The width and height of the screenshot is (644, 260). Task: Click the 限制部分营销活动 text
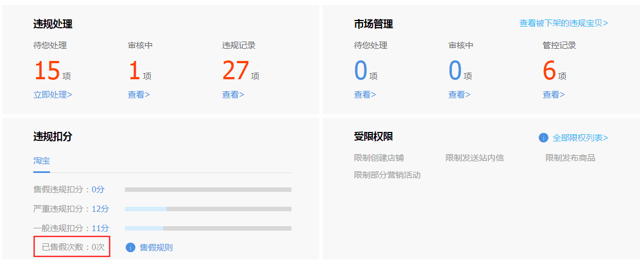click(x=388, y=175)
